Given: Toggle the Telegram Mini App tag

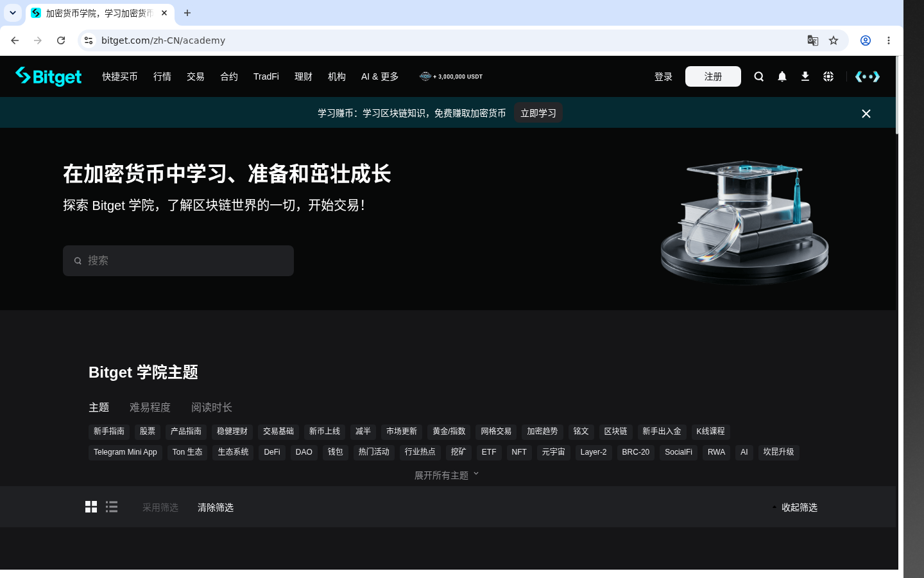Looking at the screenshot, I should [x=125, y=452].
